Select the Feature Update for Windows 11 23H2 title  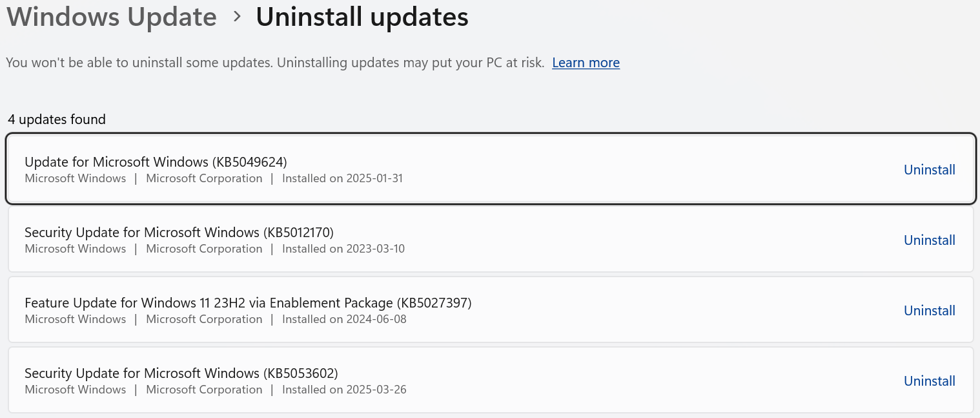(248, 302)
